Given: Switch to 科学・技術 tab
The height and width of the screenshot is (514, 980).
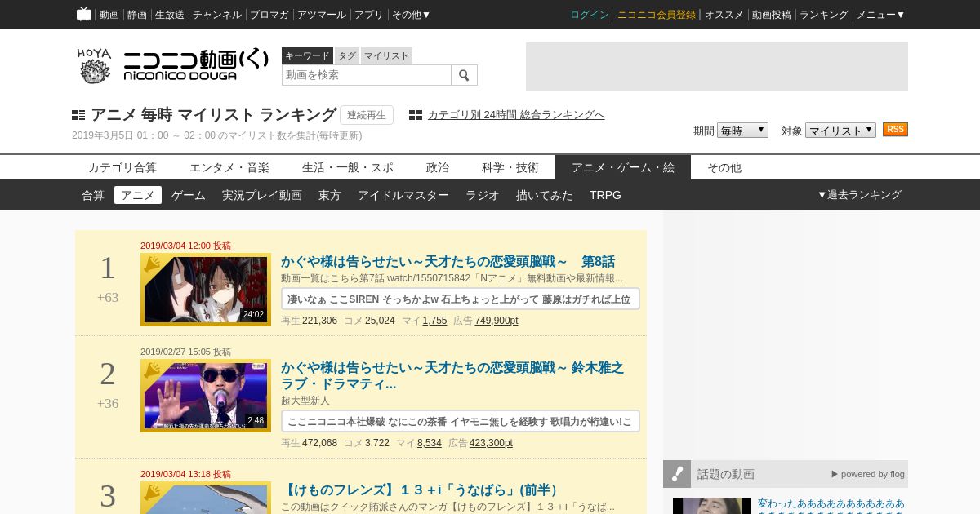Looking at the screenshot, I should 510,167.
